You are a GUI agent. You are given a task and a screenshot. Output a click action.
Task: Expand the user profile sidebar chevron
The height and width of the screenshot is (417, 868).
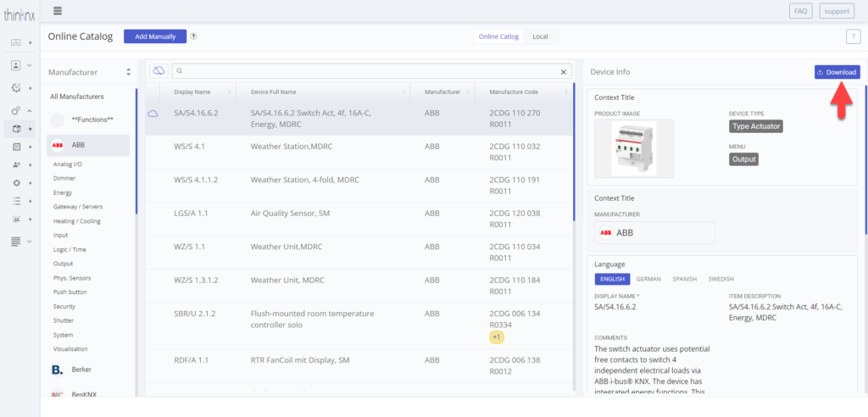pyautogui.click(x=30, y=65)
